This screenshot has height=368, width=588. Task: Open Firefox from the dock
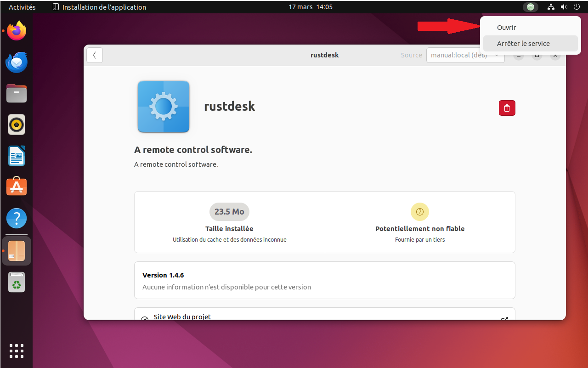point(17,31)
